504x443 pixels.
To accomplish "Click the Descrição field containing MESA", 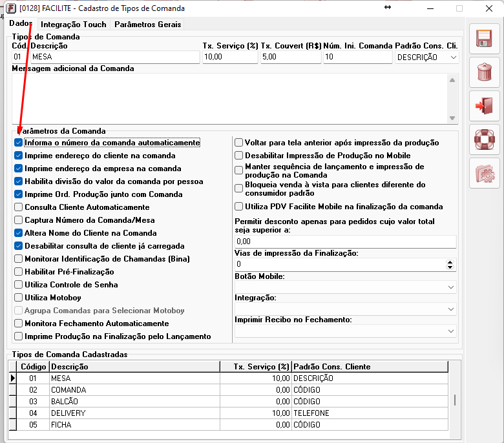I will (115, 57).
